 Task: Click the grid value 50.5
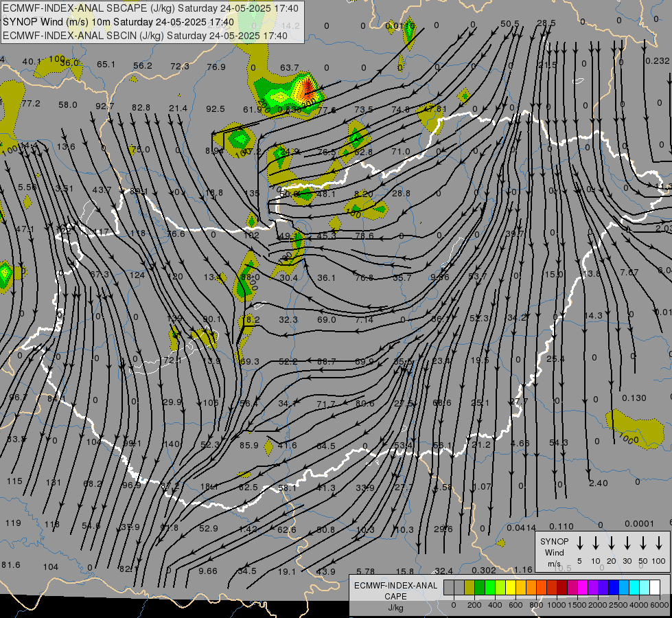[509, 23]
